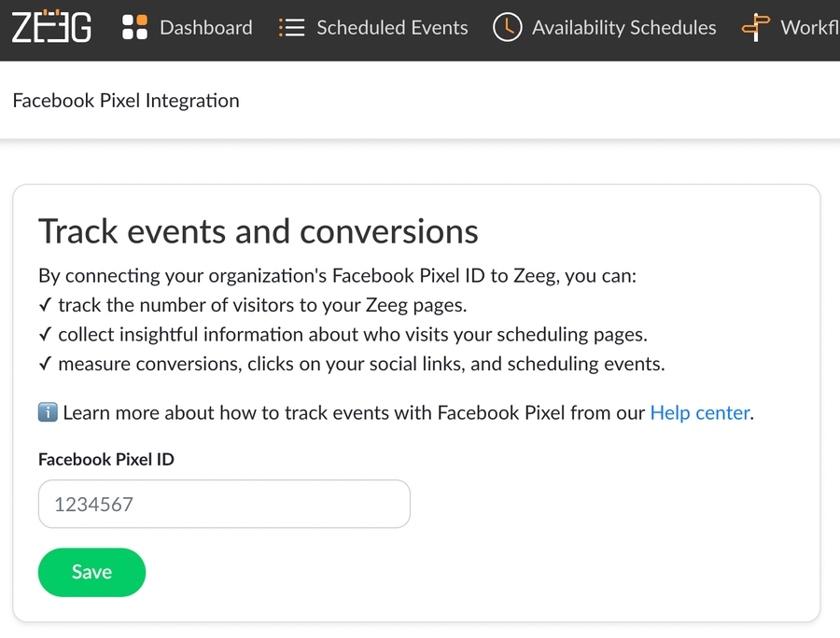Open the Help center link
This screenshot has width=840, height=638.
coord(699,412)
